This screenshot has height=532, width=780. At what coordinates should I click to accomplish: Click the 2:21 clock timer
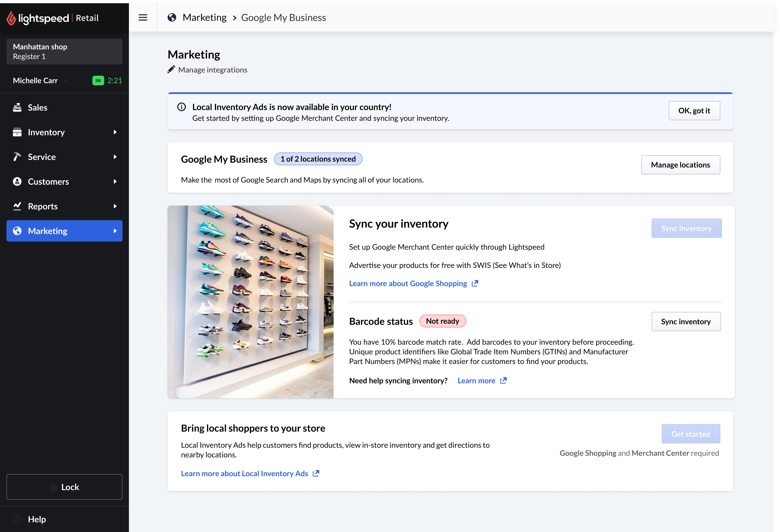114,81
